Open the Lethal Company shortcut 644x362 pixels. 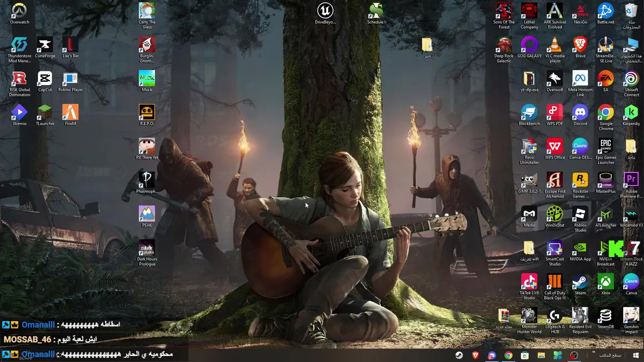click(529, 16)
